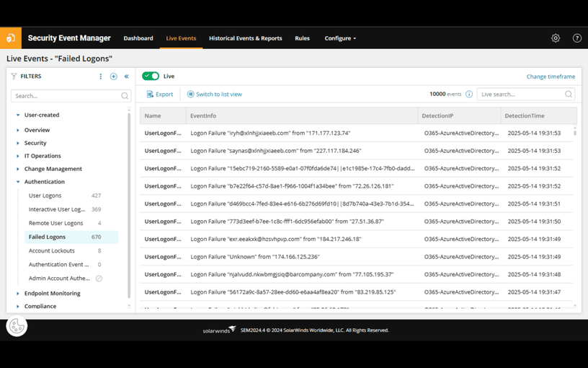Sort by the EventInfo column header
Screen dimensions: 588x368
tap(302, 115)
